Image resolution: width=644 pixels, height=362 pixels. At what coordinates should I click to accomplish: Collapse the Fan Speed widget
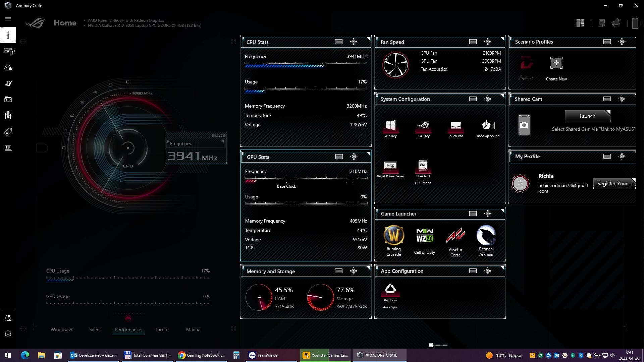coord(473,42)
